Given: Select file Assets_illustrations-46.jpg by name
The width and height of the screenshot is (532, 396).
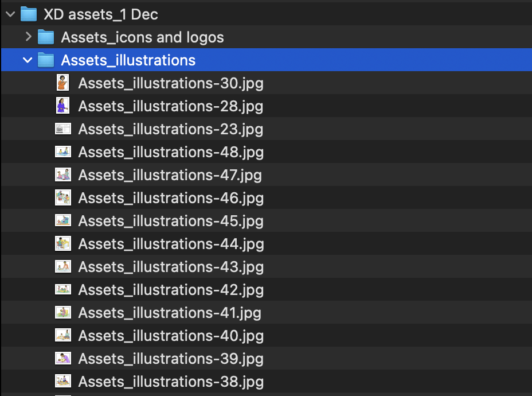Looking at the screenshot, I should coord(171,198).
